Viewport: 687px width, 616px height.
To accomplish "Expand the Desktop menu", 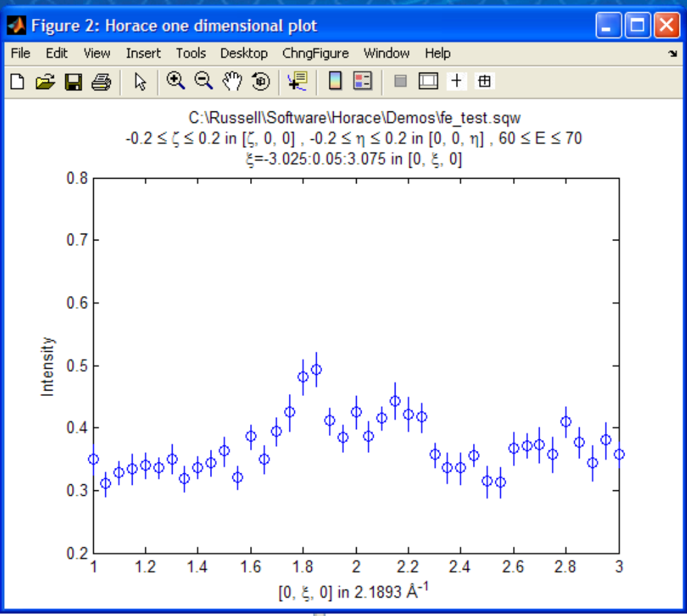I will [x=244, y=53].
